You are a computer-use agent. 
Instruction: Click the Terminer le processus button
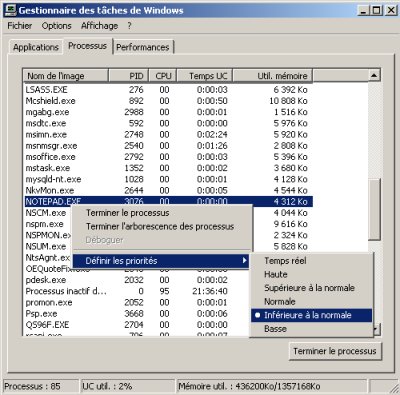pos(335,351)
